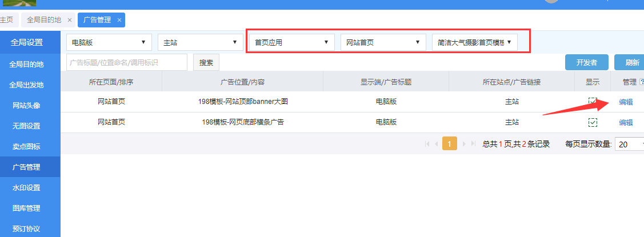Click the ad title search input field
Viewport: 644px width, 237px height.
127,63
